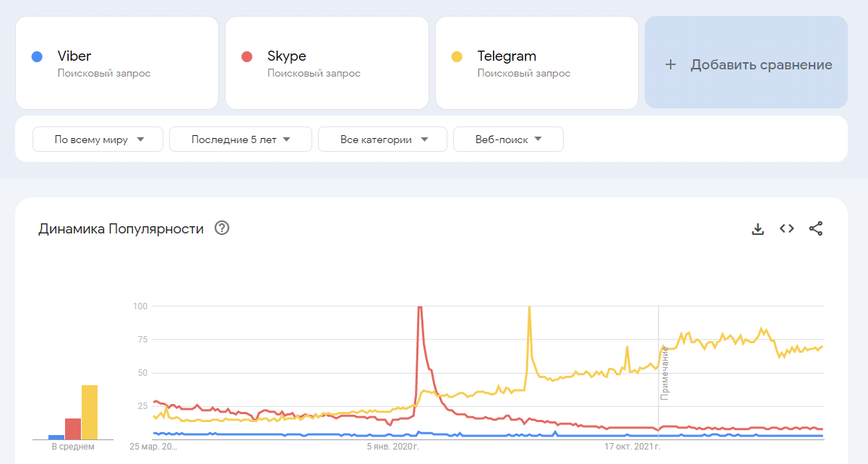Share the popularity dynamics chart
This screenshot has height=464, width=868.
pos(816,229)
